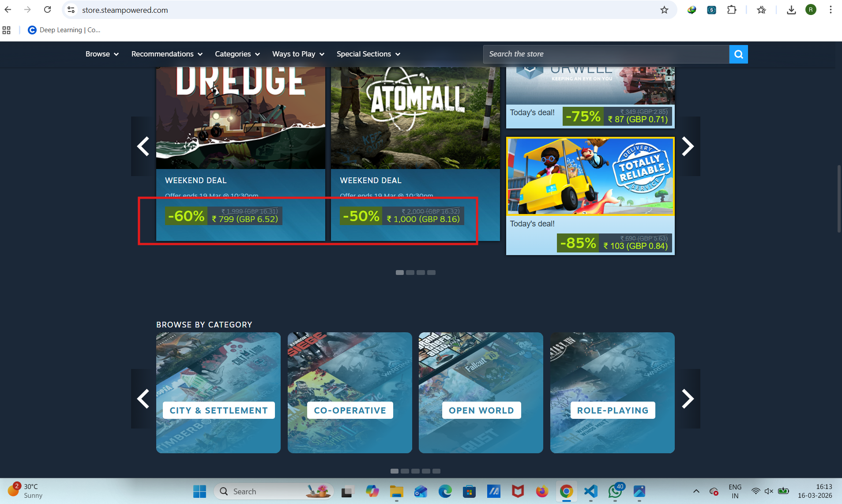Click the Search the store field

coord(606,54)
